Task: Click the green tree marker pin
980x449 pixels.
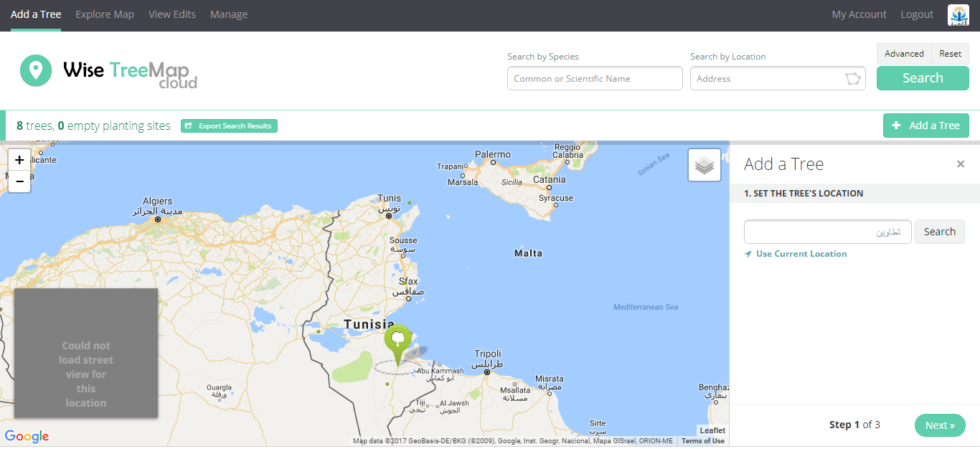Action: coord(397,345)
